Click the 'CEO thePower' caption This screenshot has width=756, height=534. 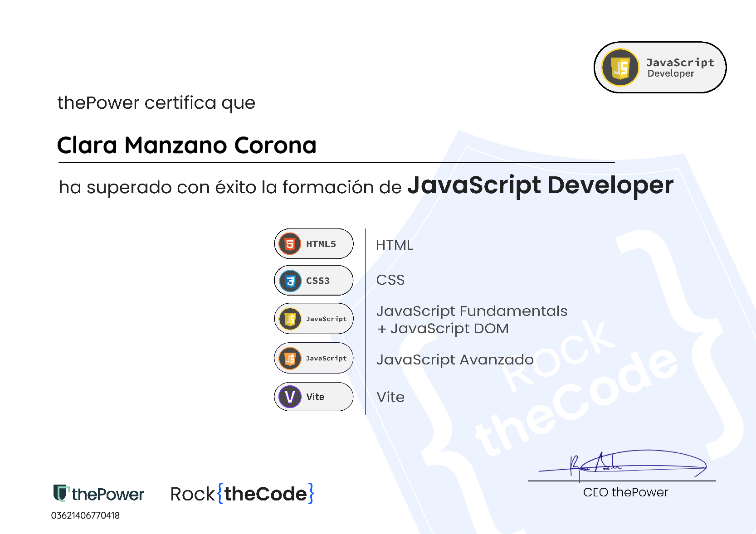626,492
